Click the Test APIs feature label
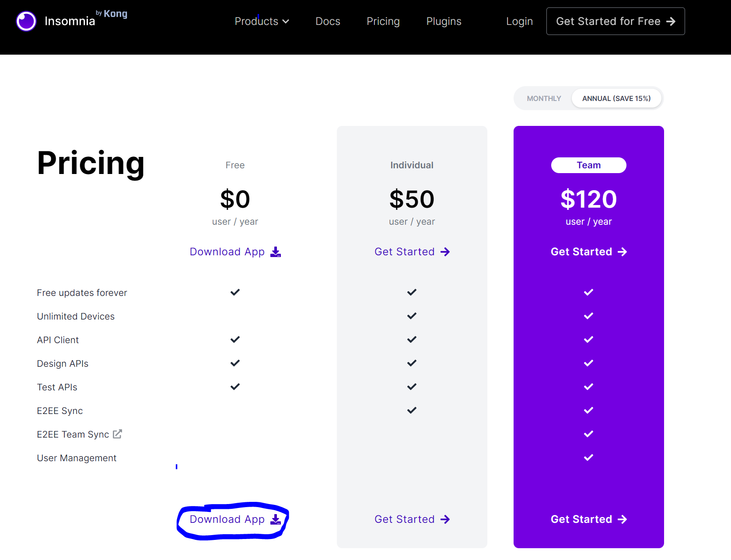Screen dimensions: 731x560 coord(57,387)
